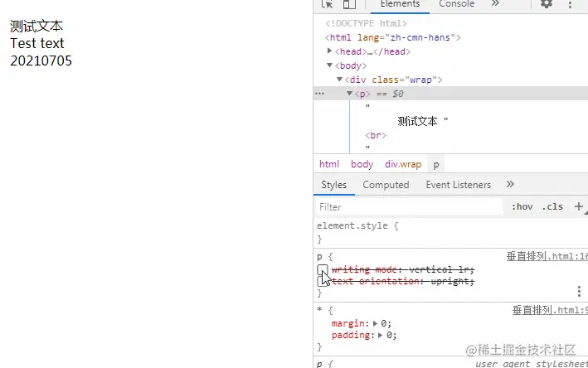
Task: Switch to the Console tab
Action: [456, 4]
